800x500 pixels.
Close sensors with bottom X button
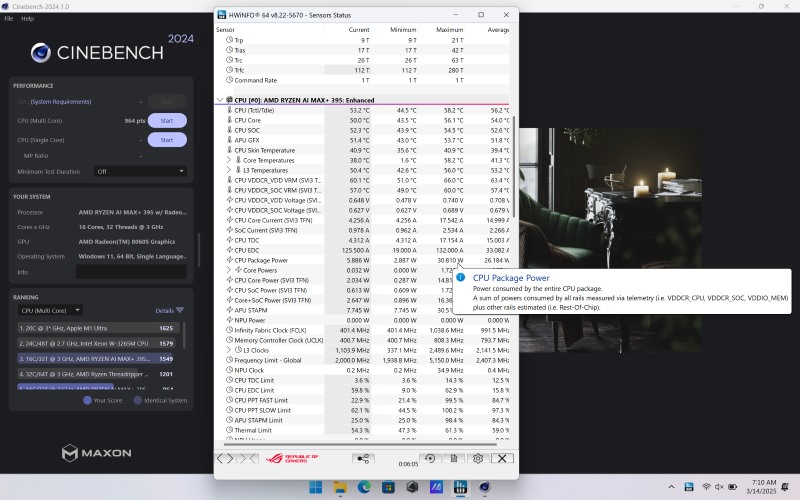pos(502,458)
